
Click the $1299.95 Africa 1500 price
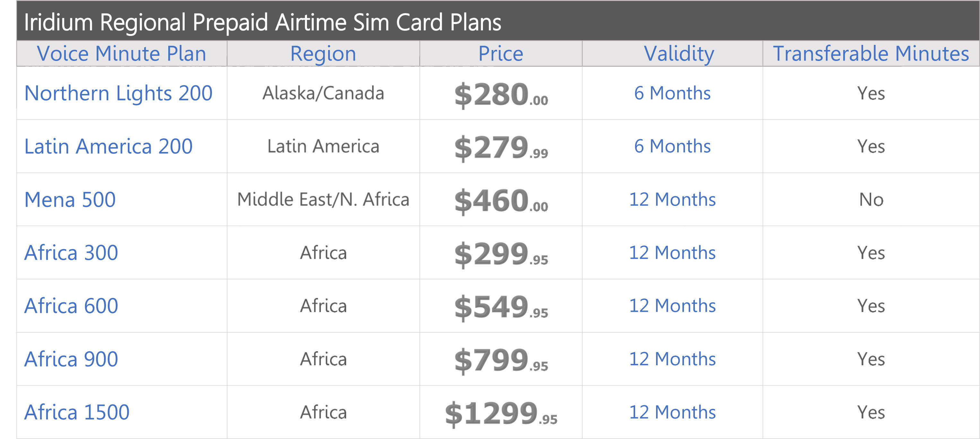[501, 414]
